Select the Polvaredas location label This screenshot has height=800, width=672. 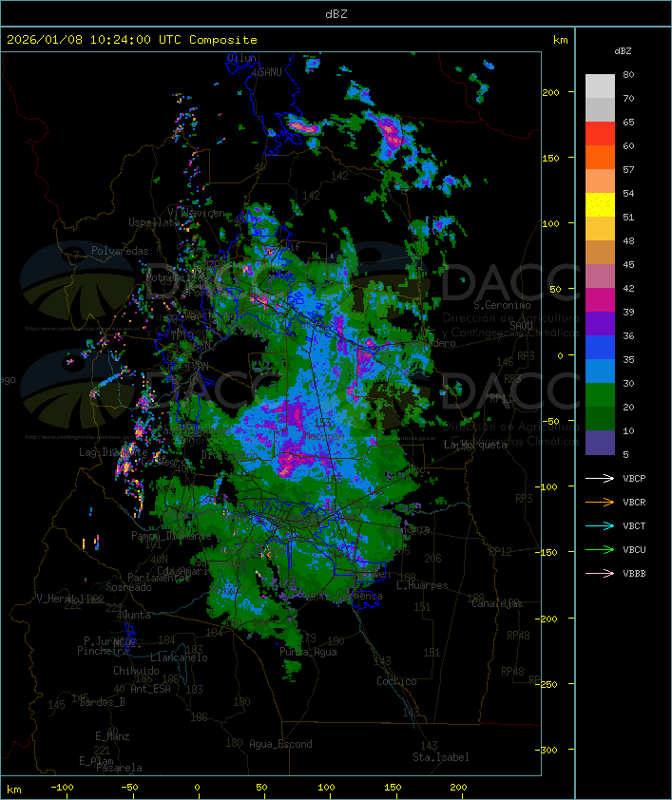tap(120, 251)
